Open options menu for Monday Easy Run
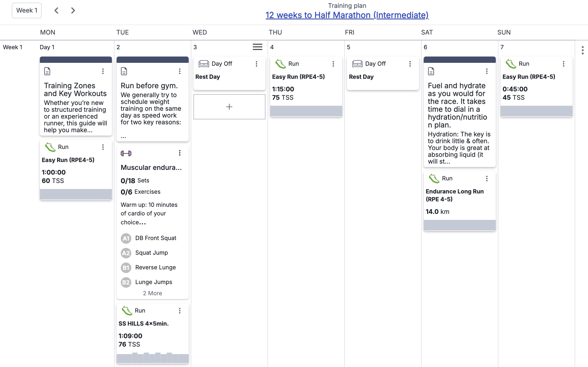 [x=103, y=147]
